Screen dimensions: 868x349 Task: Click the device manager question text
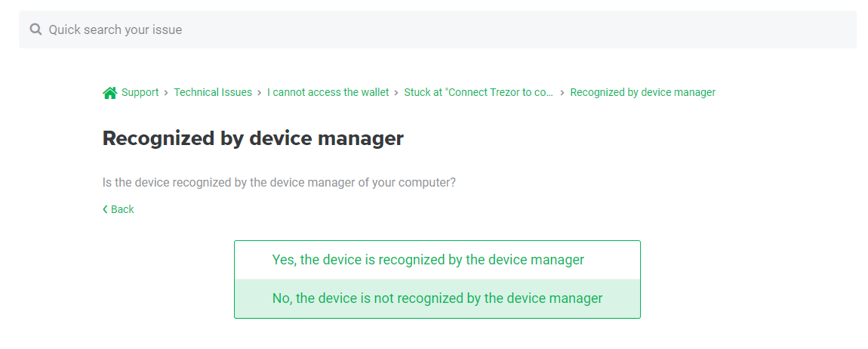[x=279, y=183]
